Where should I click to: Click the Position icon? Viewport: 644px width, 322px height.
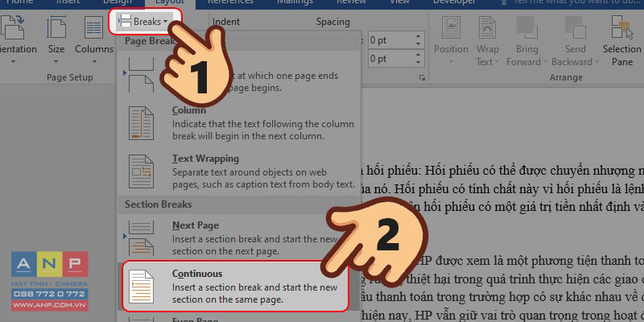click(x=451, y=28)
